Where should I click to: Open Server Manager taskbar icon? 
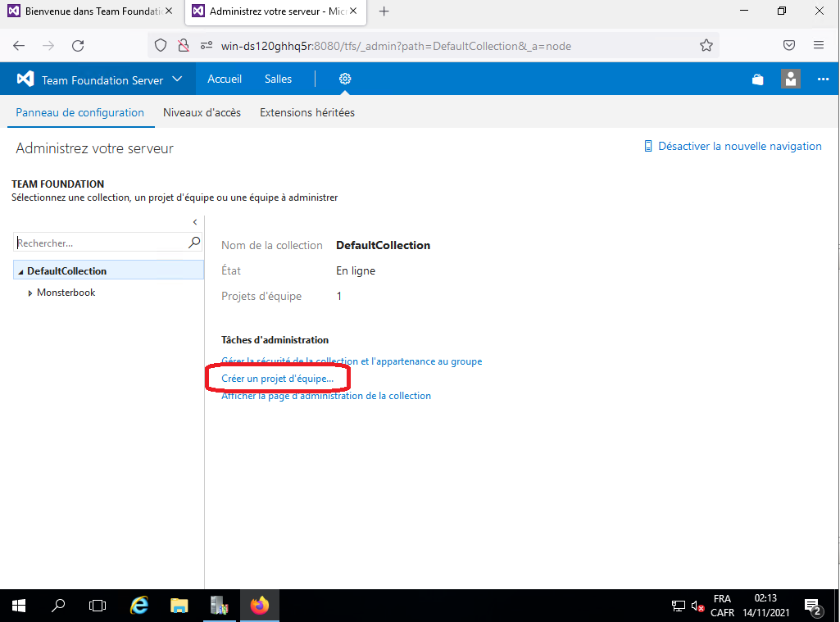pyautogui.click(x=219, y=606)
